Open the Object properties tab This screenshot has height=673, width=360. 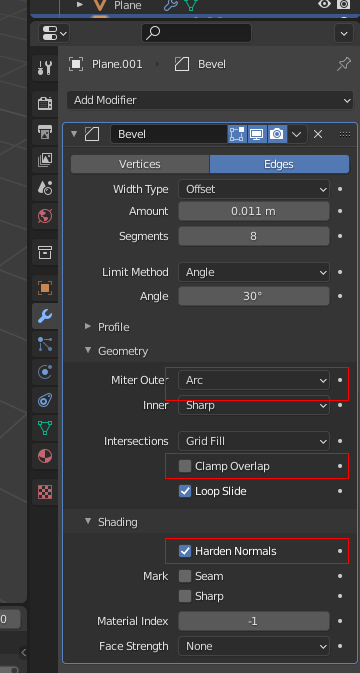pos(45,288)
